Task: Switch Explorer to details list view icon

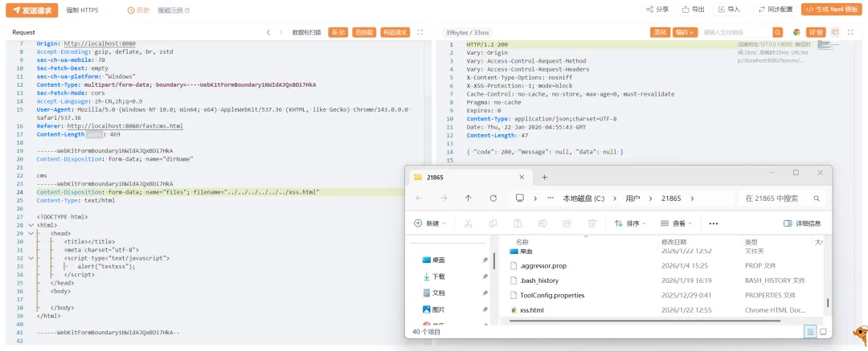Action: (x=810, y=332)
